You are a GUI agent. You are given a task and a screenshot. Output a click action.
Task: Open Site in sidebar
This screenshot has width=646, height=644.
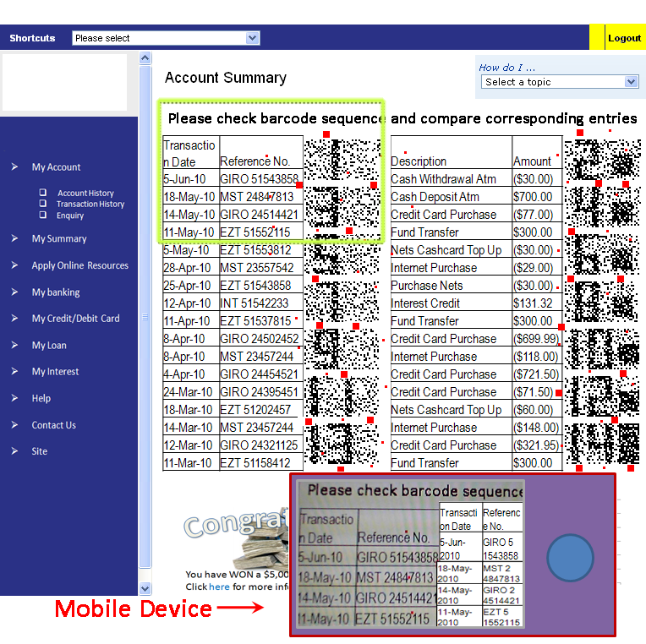(40, 451)
